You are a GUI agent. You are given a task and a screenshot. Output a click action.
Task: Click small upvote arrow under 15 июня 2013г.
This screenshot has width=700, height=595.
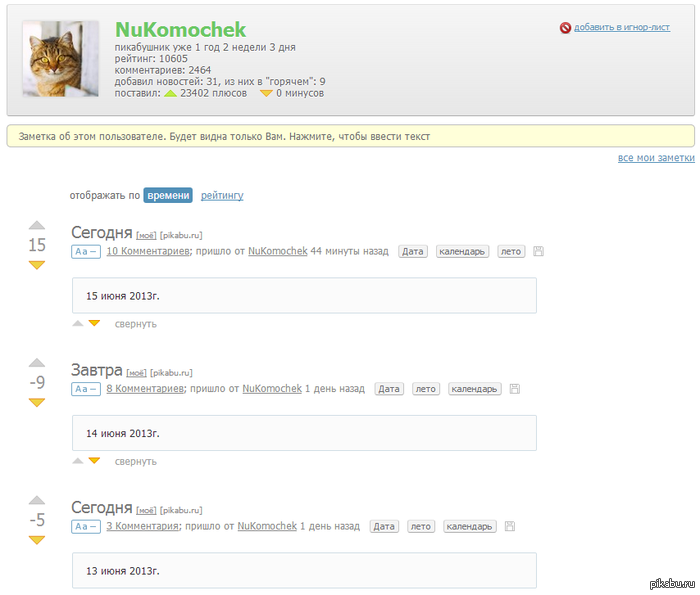point(78,323)
